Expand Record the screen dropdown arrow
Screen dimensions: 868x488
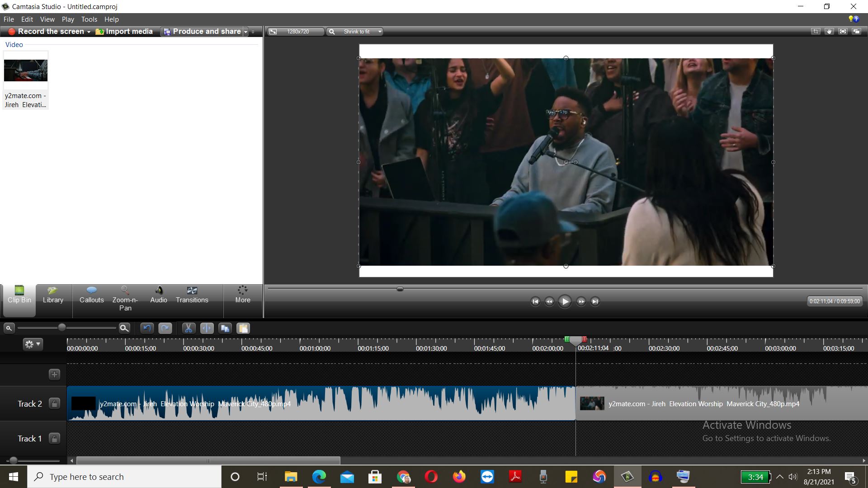pos(89,32)
